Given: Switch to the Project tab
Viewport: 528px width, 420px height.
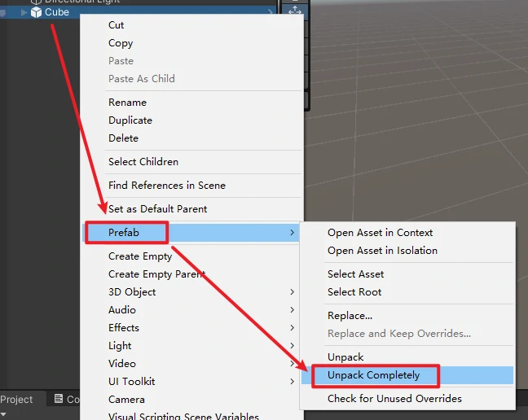Looking at the screenshot, I should point(17,400).
